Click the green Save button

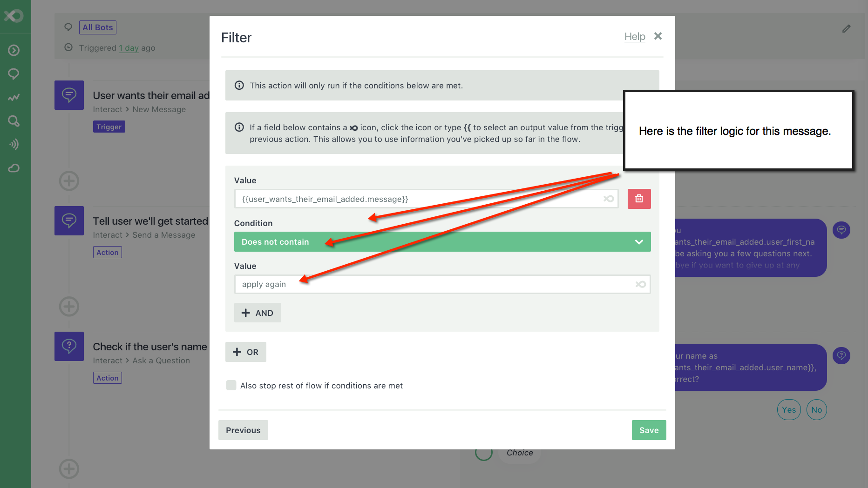pyautogui.click(x=649, y=430)
